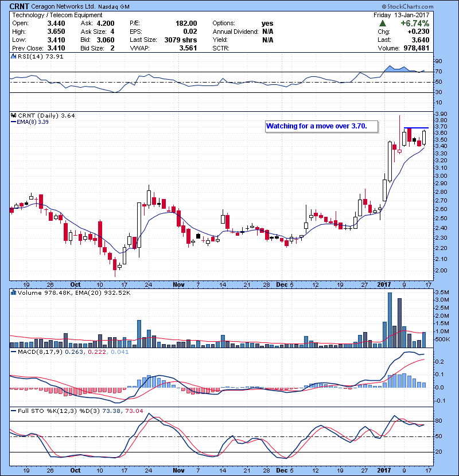Click the Technology / Telecom Equipment sector text
Image resolution: width=459 pixels, height=476 pixels.
pos(57,15)
